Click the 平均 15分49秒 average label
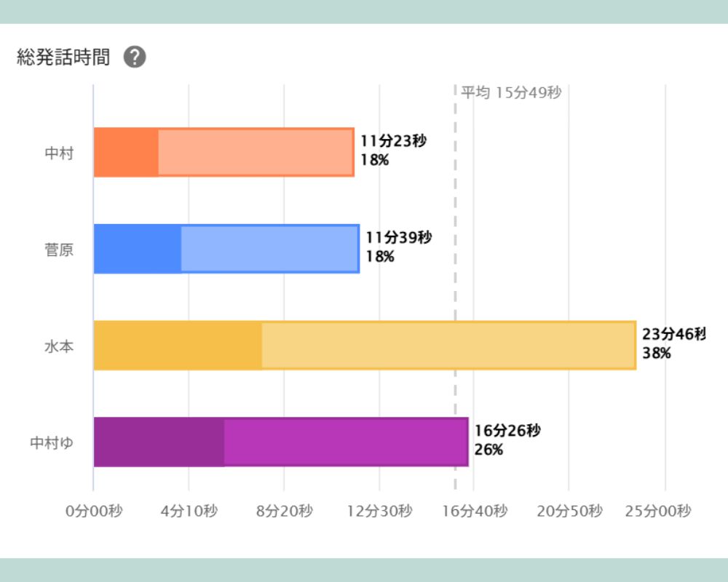728x582 pixels. coord(511,93)
